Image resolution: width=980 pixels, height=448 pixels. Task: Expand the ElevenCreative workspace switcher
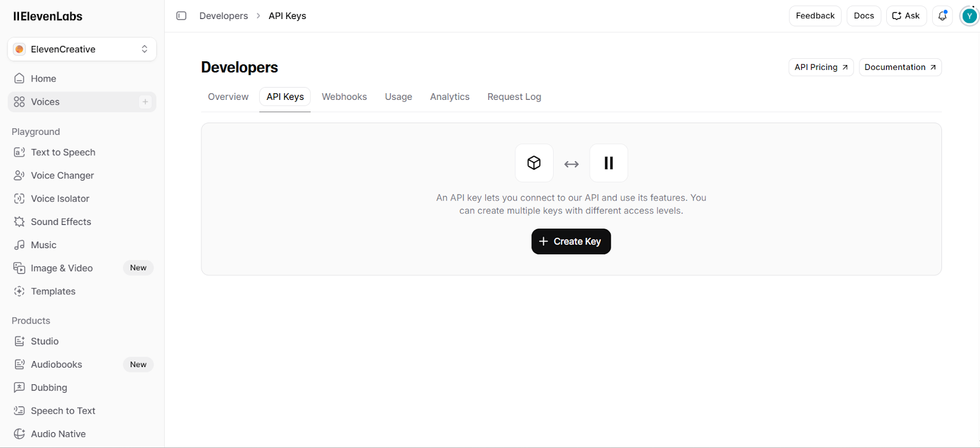tap(82, 49)
